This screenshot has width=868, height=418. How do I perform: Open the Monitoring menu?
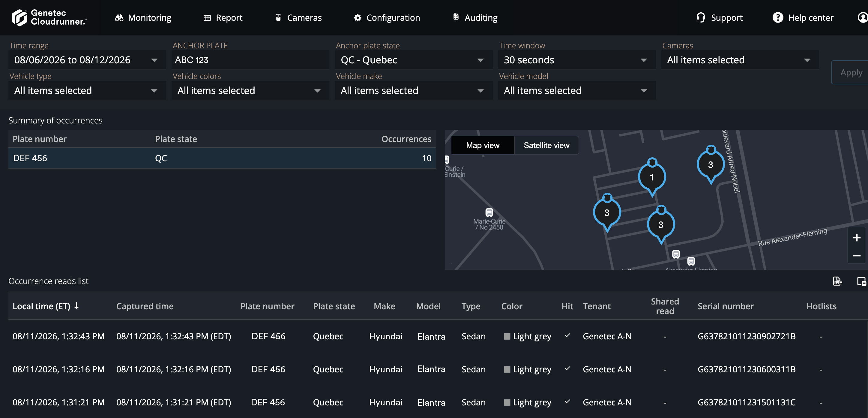pos(143,17)
